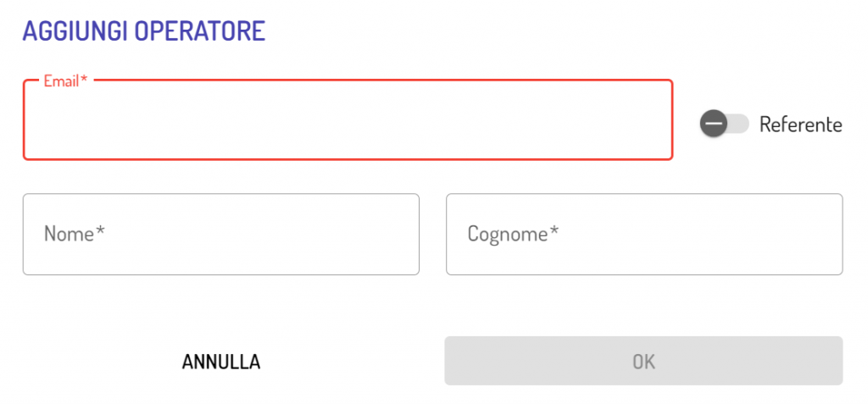Activate the first name input box
This screenshot has height=404, width=868.
pyautogui.click(x=220, y=234)
